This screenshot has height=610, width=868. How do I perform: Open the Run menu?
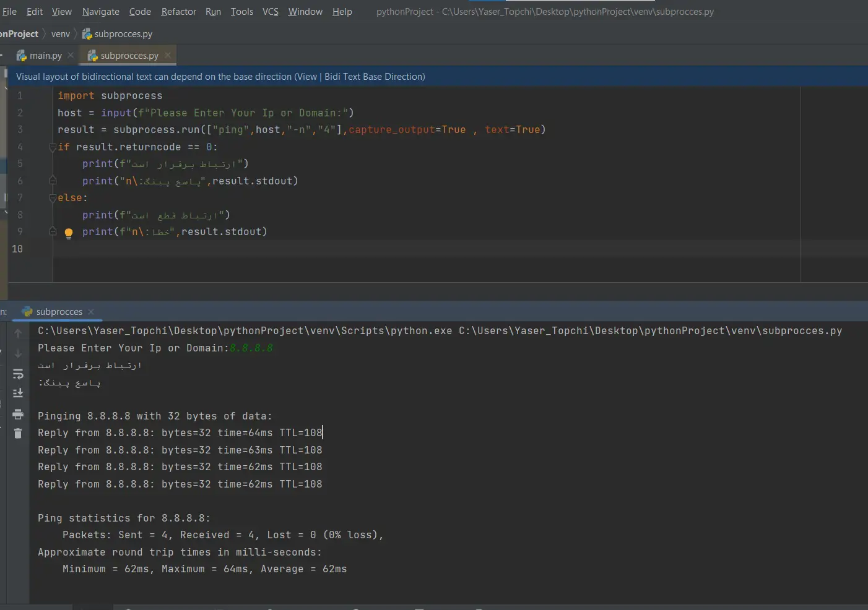pyautogui.click(x=213, y=12)
